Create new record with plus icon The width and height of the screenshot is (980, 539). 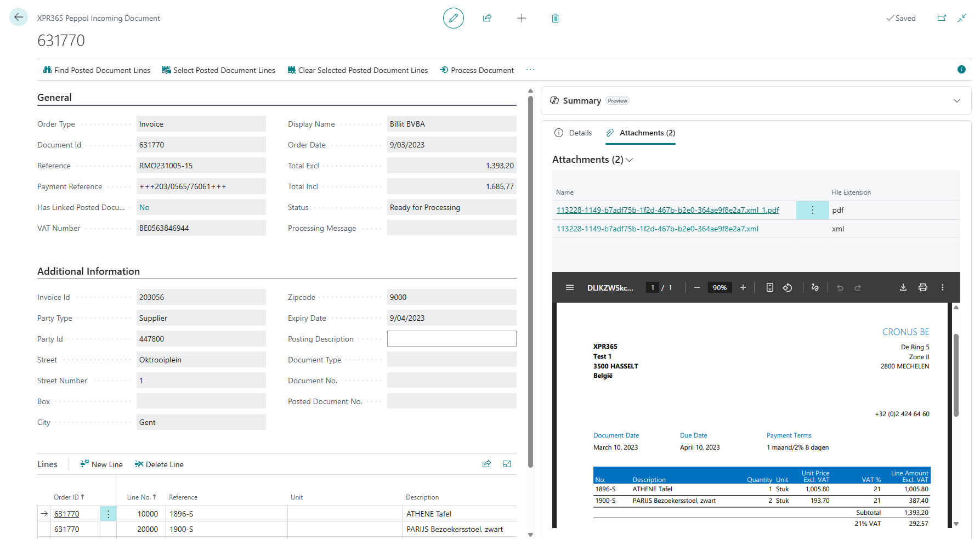522,18
